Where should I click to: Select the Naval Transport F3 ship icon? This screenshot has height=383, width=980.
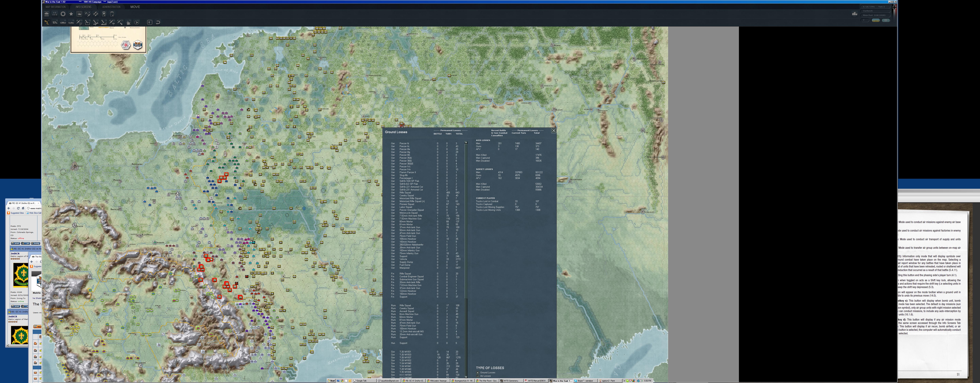63,22
